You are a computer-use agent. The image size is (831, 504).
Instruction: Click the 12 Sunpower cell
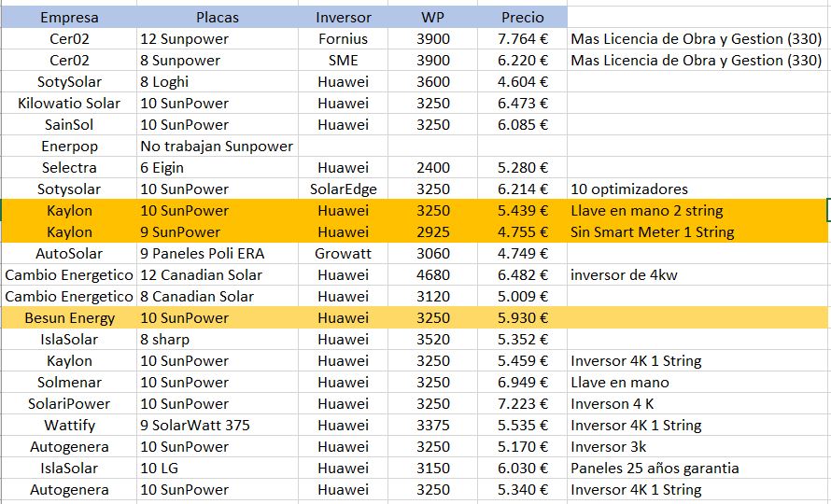point(218,38)
